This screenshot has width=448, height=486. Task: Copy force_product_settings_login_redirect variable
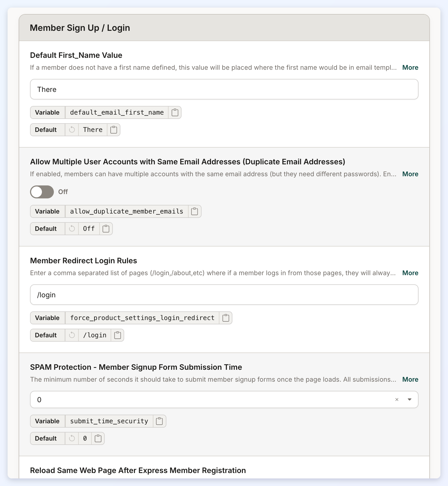coord(226,318)
